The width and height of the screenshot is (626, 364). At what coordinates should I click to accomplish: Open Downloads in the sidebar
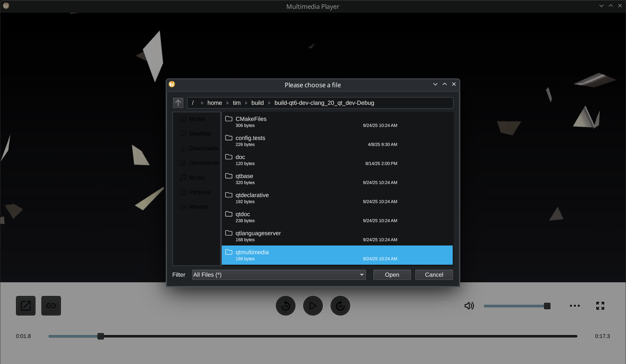(x=204, y=148)
